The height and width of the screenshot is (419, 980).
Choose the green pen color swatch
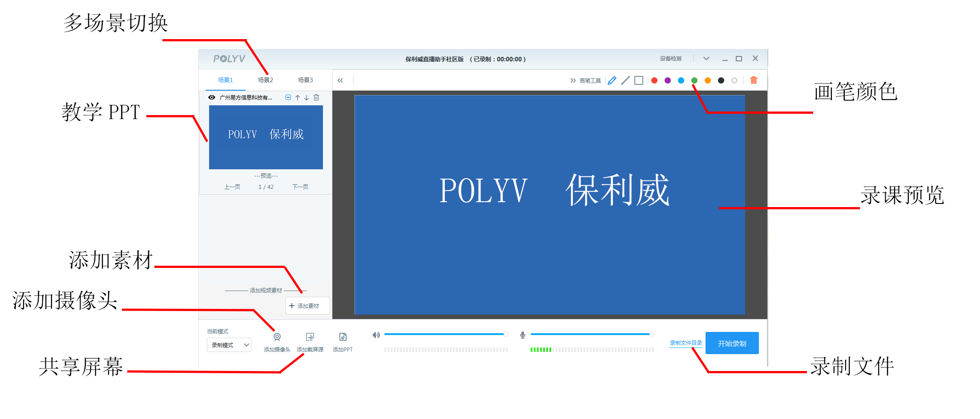click(x=694, y=80)
